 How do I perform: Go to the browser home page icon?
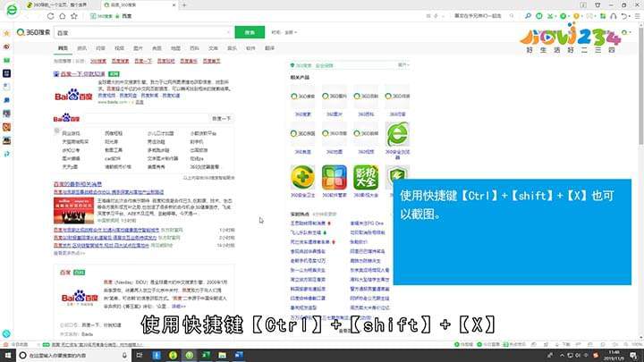tap(62, 16)
